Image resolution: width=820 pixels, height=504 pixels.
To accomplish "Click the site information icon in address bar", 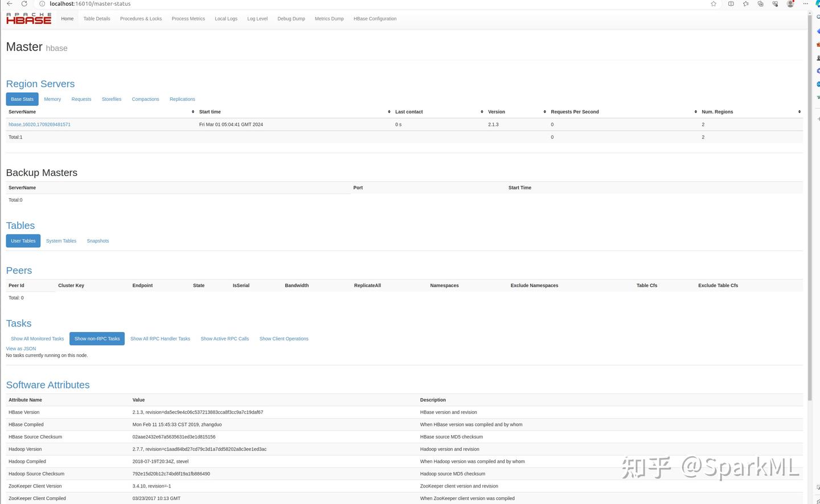I will 42,4.
